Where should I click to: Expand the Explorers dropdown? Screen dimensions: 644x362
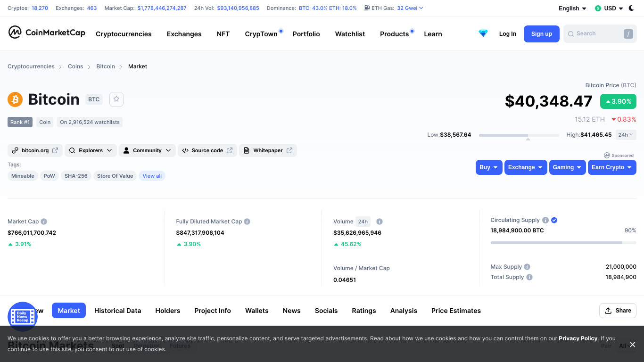tap(91, 150)
